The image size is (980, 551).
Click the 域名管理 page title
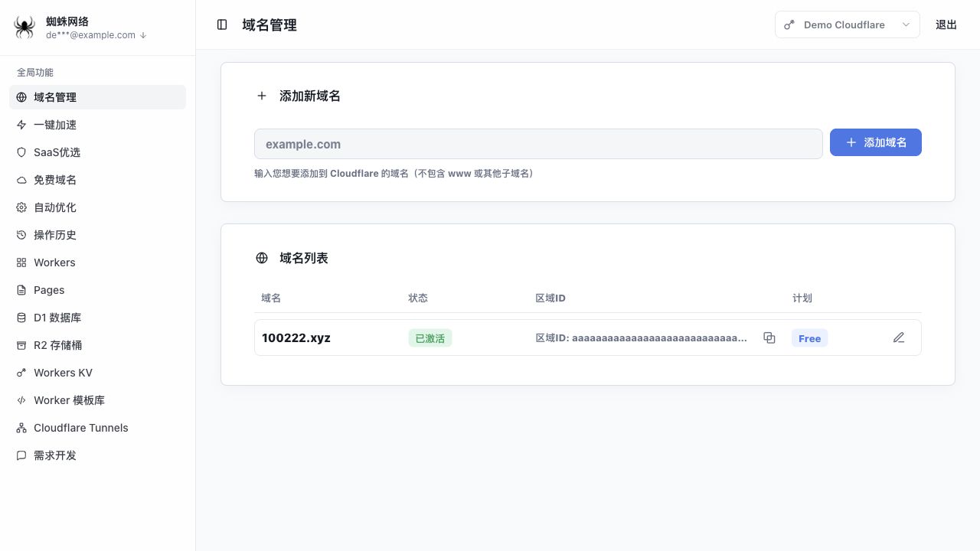click(269, 24)
